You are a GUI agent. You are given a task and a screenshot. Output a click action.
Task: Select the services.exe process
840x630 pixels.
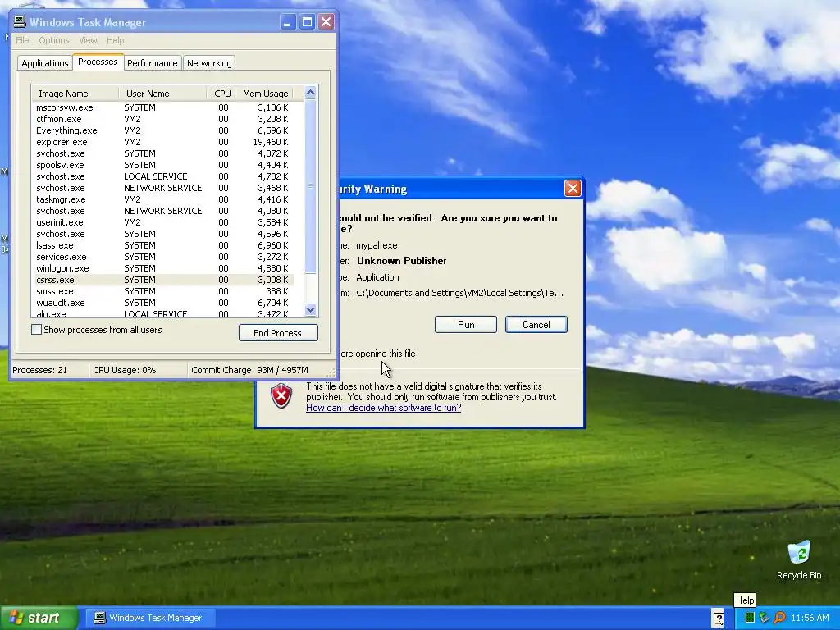[163, 257]
